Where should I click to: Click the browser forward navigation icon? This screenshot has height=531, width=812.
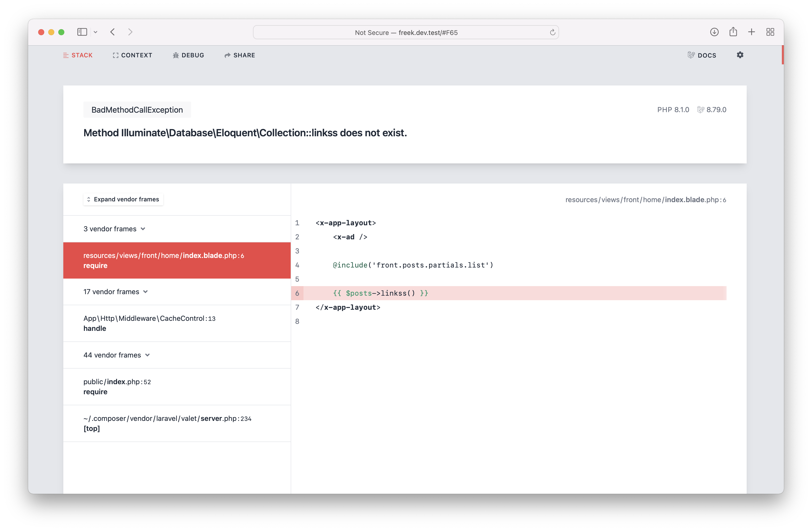click(x=129, y=31)
